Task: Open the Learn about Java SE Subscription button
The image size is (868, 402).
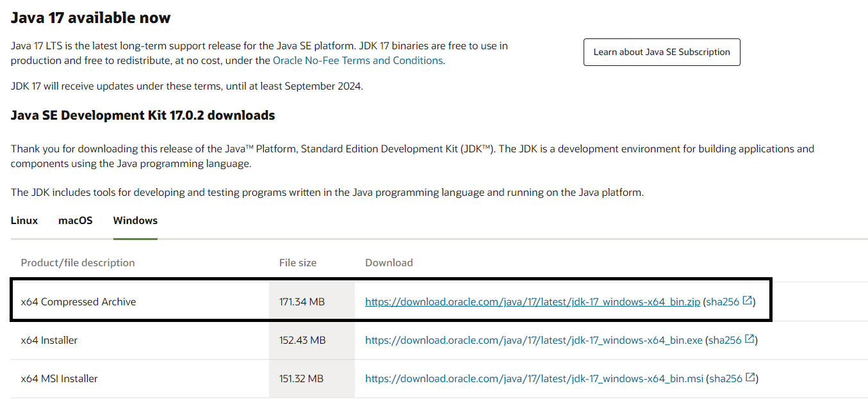Action: click(662, 52)
